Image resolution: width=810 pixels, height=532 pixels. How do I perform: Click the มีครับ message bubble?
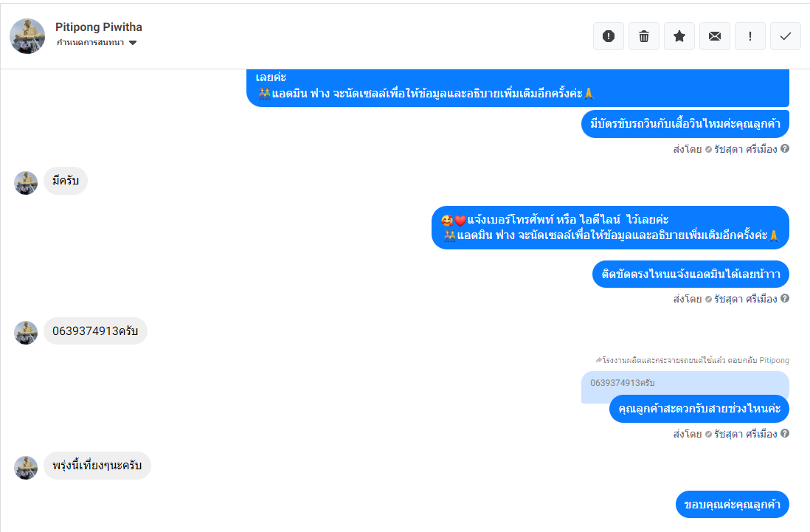[66, 181]
